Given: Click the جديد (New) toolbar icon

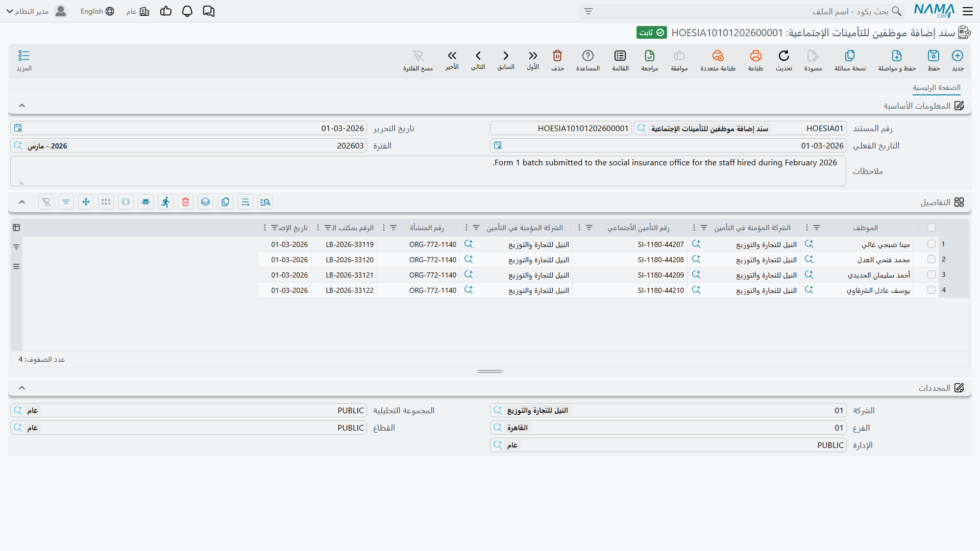Looking at the screenshot, I should click(958, 56).
